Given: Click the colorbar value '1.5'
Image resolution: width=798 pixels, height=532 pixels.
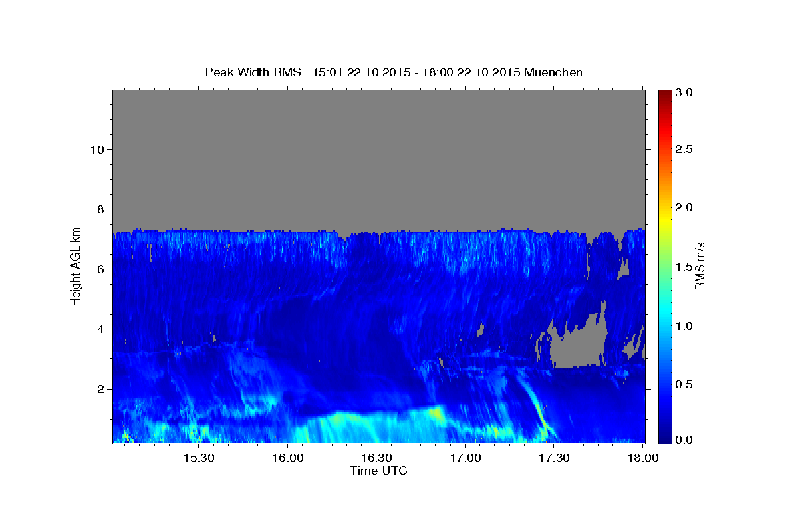Looking at the screenshot, I should point(684,267).
